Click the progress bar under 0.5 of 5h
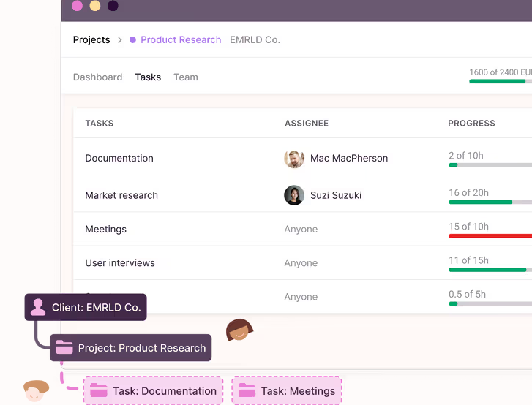532x405 pixels. click(x=490, y=303)
